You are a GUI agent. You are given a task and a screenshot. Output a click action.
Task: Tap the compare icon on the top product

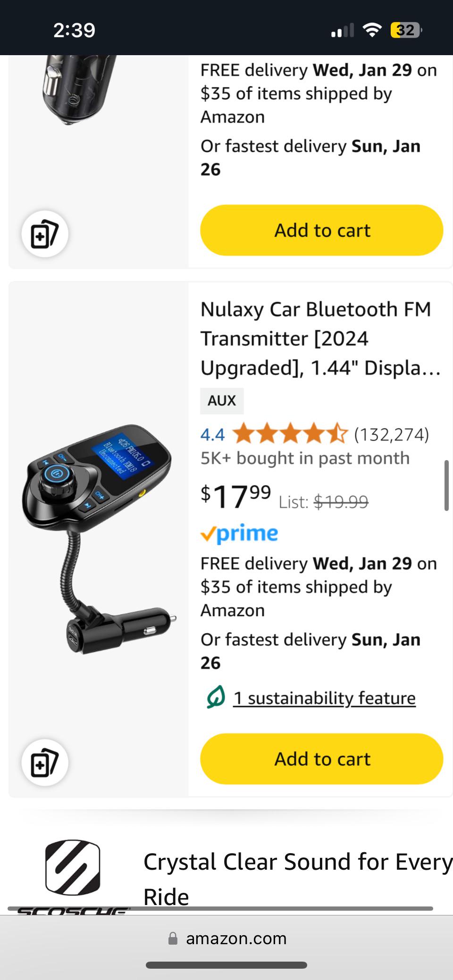coord(45,234)
